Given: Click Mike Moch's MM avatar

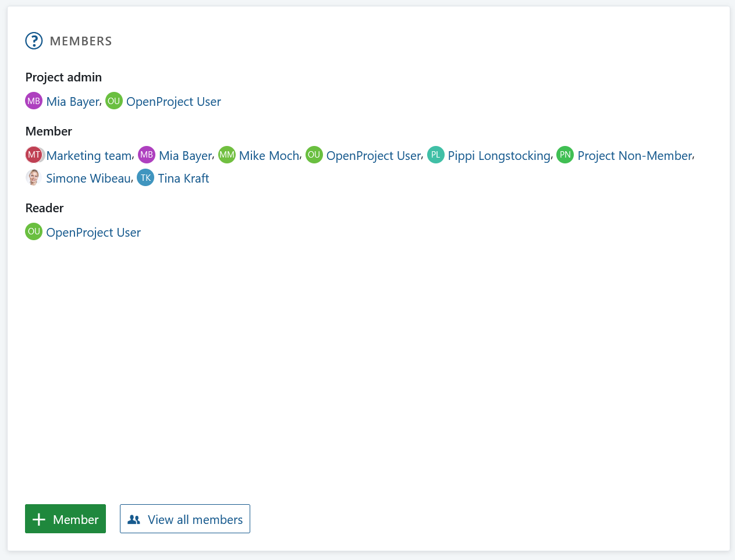Looking at the screenshot, I should click(226, 155).
